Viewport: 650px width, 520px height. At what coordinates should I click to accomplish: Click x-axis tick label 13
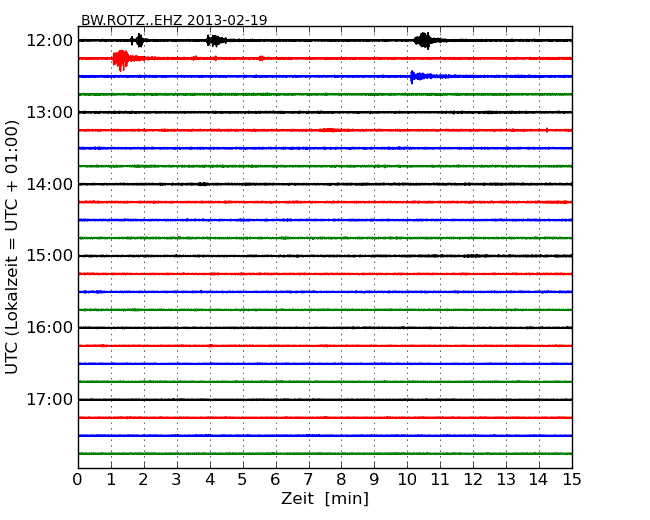[506, 480]
